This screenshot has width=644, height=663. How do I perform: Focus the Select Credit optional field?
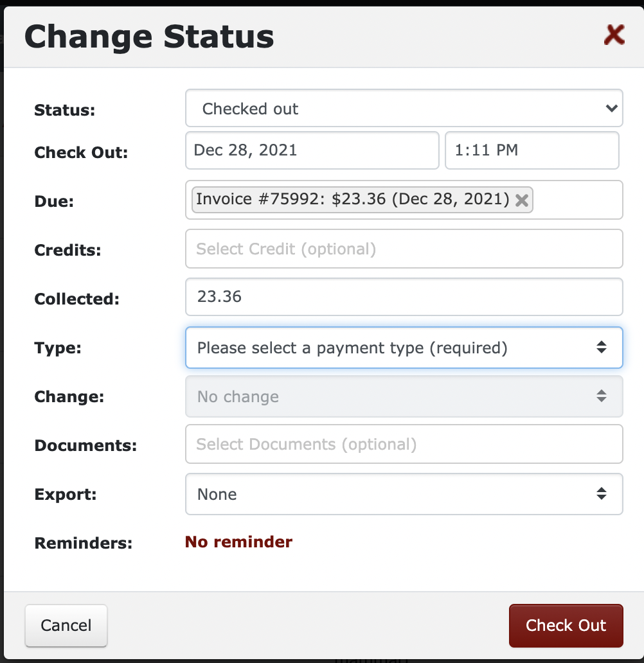tap(404, 249)
